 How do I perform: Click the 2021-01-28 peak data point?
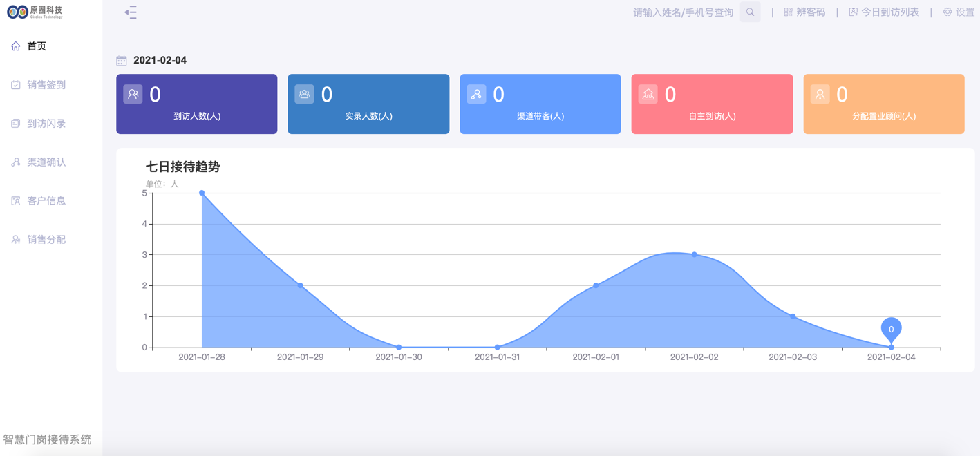tap(202, 193)
